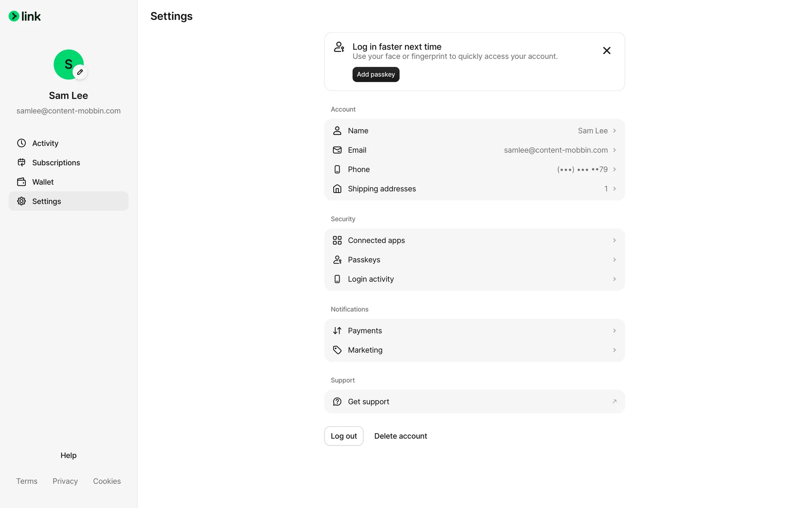This screenshot has height=508, width=812.
Task: Click the Activity clock icon
Action: [22, 143]
